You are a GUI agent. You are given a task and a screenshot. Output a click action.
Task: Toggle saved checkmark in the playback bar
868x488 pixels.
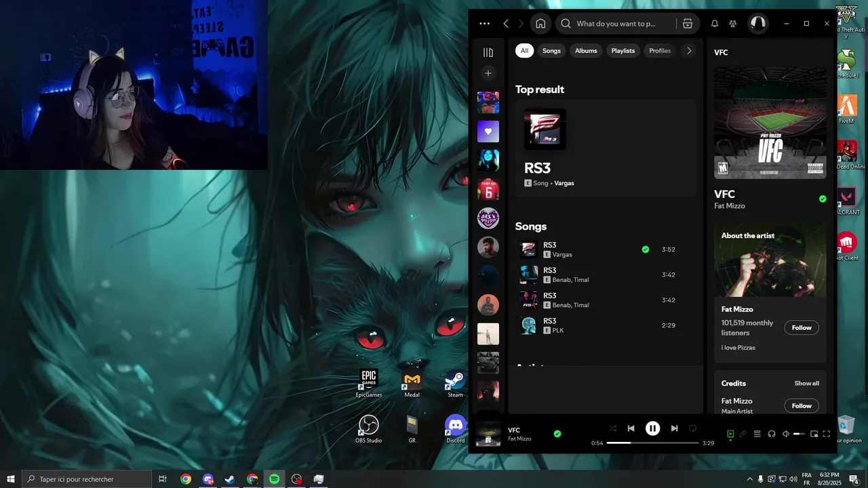pos(557,434)
